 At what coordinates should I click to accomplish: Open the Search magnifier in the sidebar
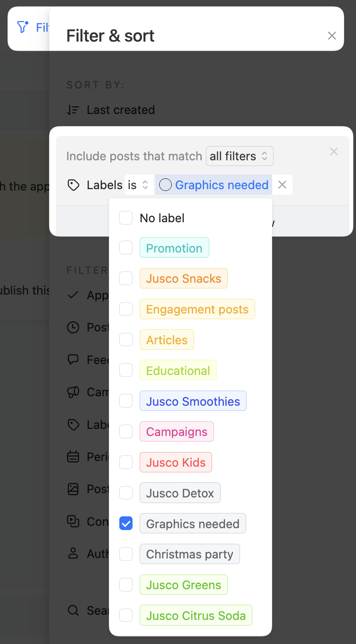(x=73, y=610)
